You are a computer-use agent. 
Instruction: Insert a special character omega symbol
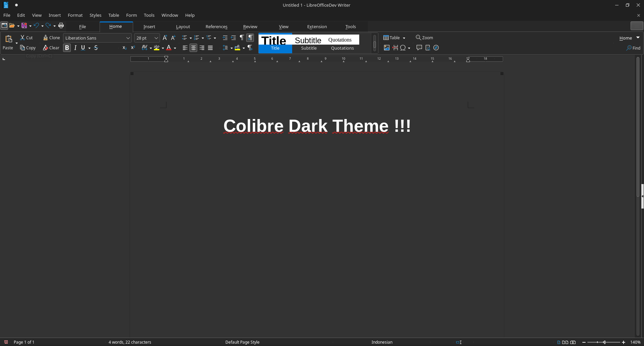tap(403, 48)
